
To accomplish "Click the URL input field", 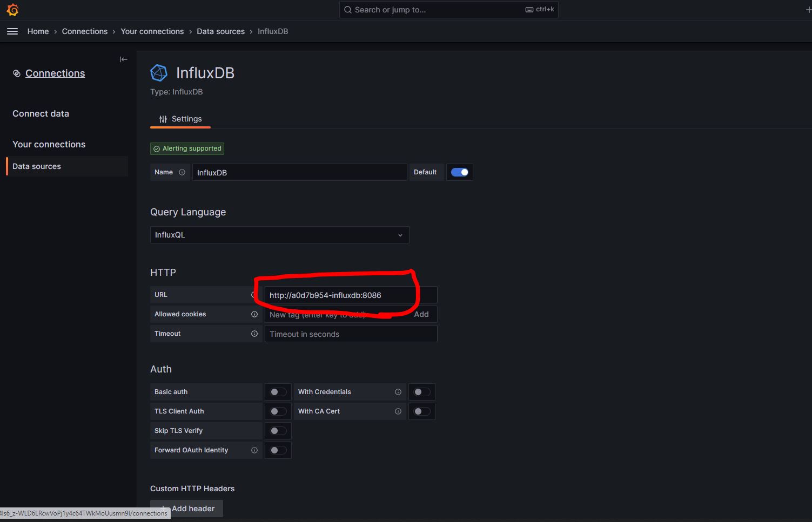I will coord(351,295).
